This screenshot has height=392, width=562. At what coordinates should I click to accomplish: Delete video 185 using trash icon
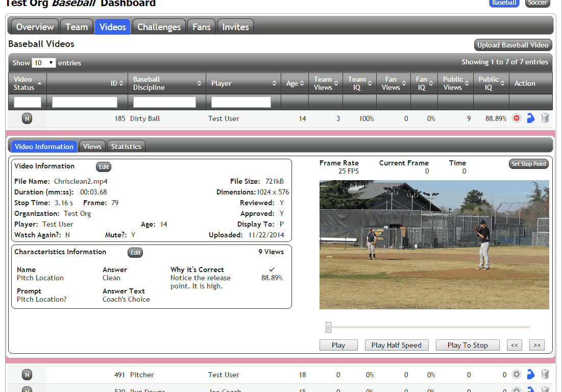(x=545, y=118)
